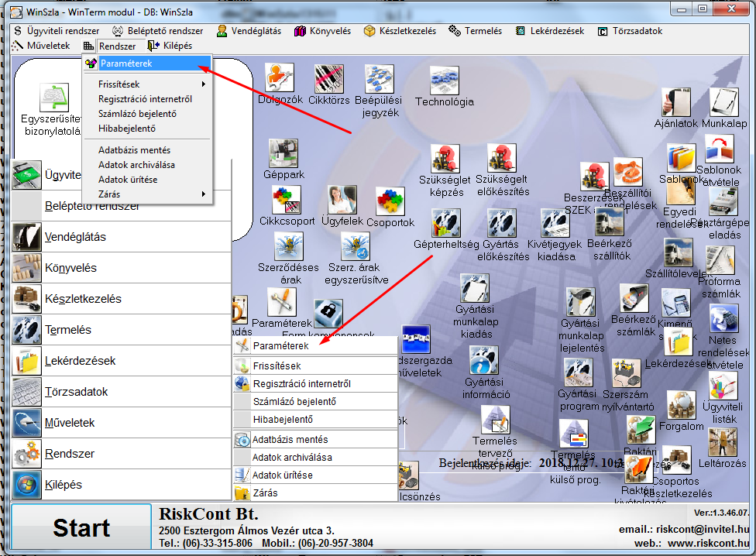756x556 pixels.
Task: Open the Ajánlatok icon
Action: (x=676, y=102)
